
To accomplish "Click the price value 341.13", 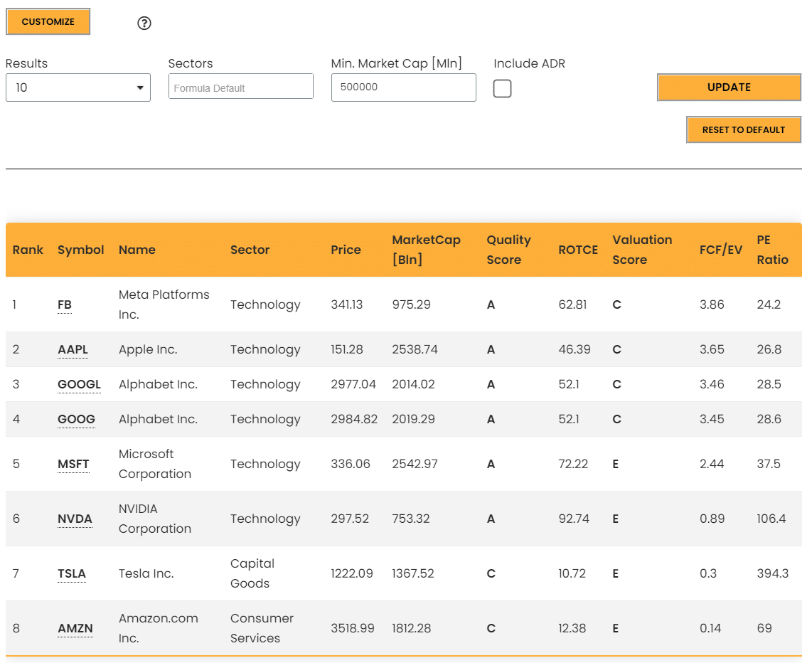I will coord(347,304).
